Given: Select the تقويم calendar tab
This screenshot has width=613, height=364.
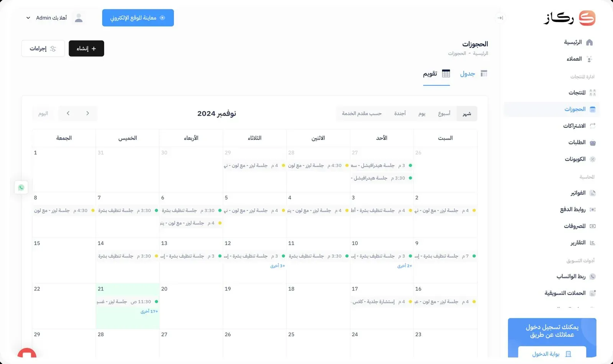Looking at the screenshot, I should [x=436, y=74].
